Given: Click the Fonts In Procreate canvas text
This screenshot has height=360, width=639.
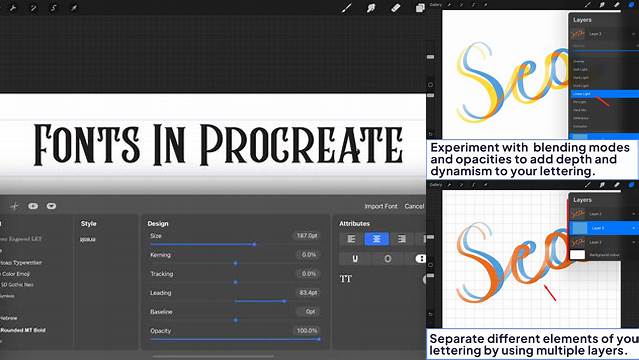Looking at the screenshot, I should (218, 145).
